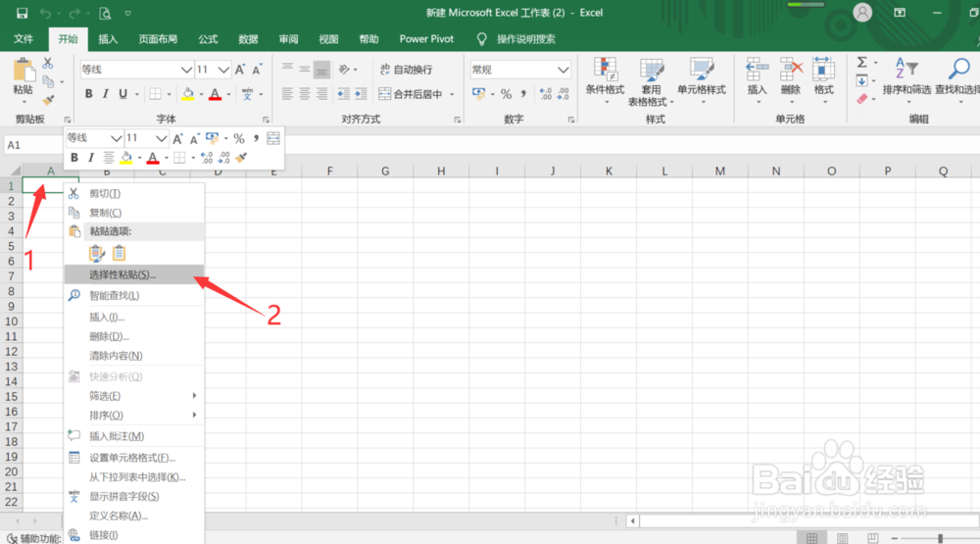Click the Clear eraser icon in Editing group
Image resolution: width=980 pixels, height=544 pixels.
click(x=861, y=99)
